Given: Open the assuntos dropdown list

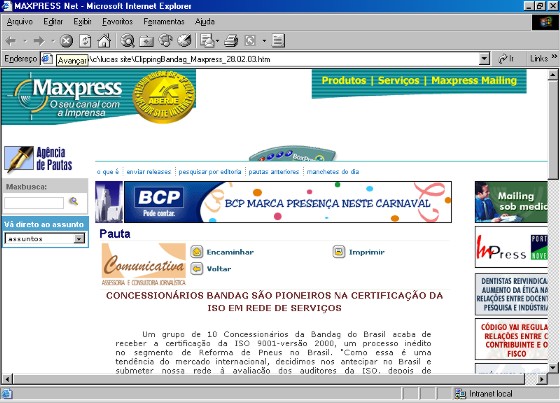Looking at the screenshot, I should (79, 238).
